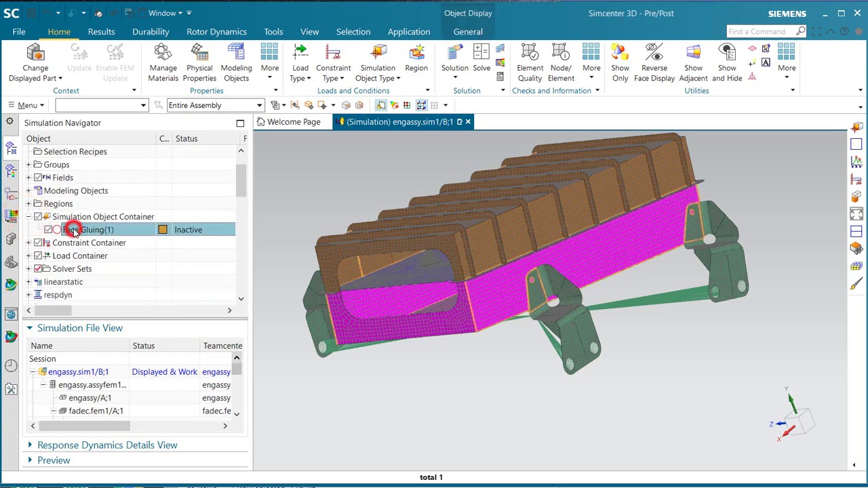Viewport: 868px width, 488px height.
Task: Open the History clock sidebar tab
Action: 11,366
